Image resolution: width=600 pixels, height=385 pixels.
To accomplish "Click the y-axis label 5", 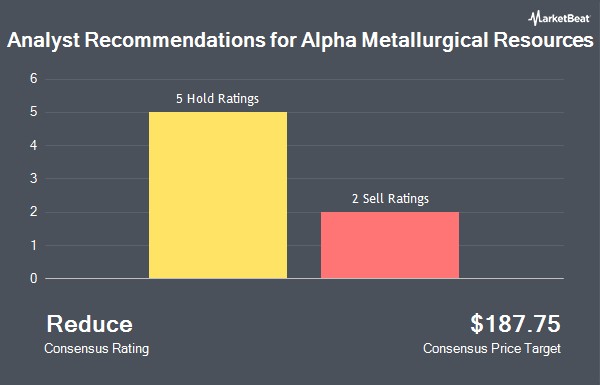I will (x=34, y=112).
